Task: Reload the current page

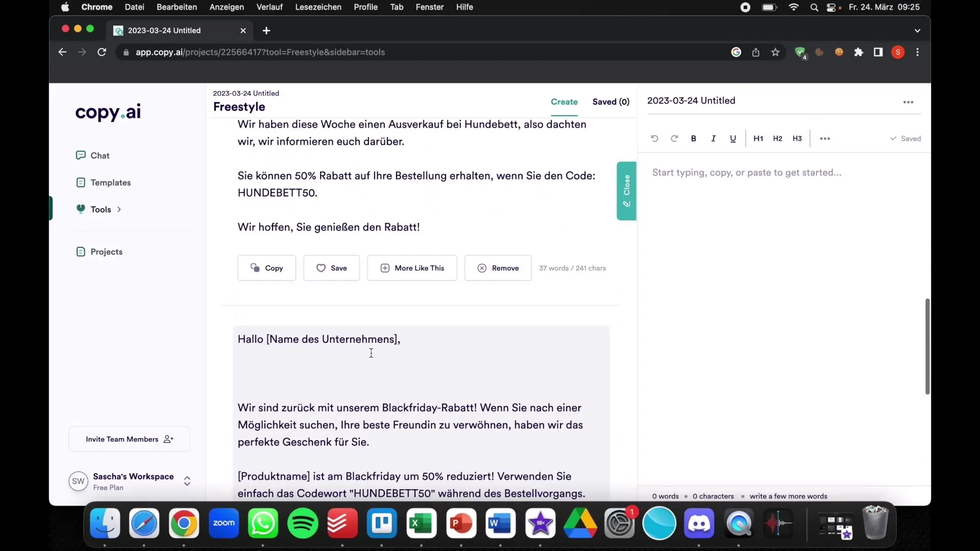Action: [x=102, y=52]
